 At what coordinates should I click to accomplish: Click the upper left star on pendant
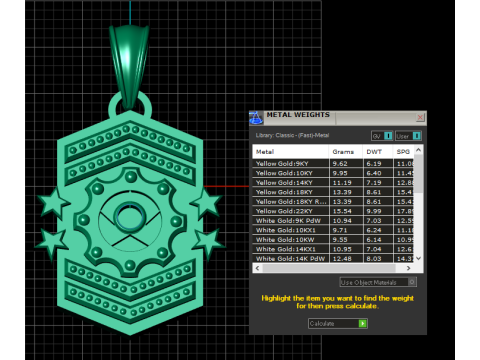click(53, 203)
